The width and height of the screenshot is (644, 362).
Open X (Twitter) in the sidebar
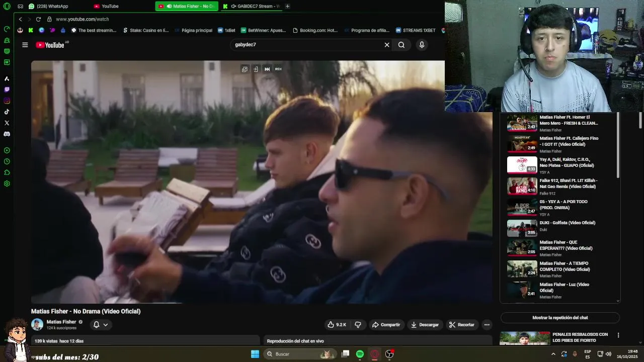[x=7, y=123]
